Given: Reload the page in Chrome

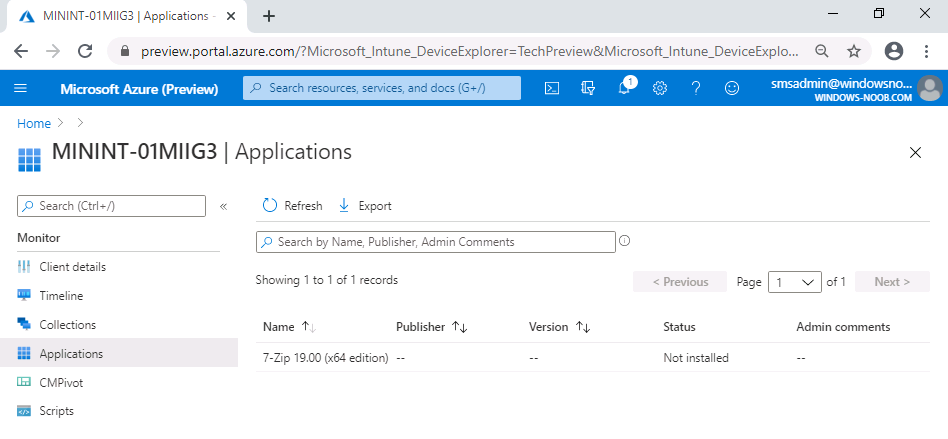Looking at the screenshot, I should point(85,51).
